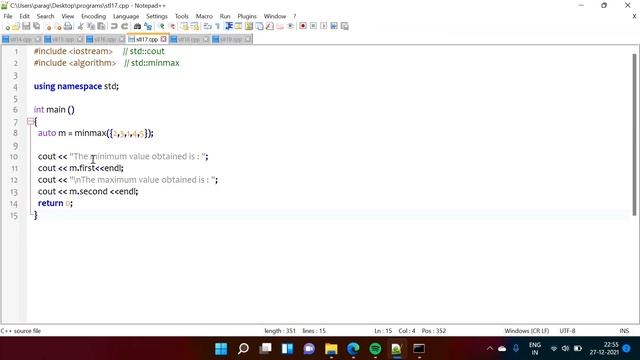This screenshot has height=360, width=640.
Task: Toggle INS insert mode in status bar
Action: click(624, 331)
